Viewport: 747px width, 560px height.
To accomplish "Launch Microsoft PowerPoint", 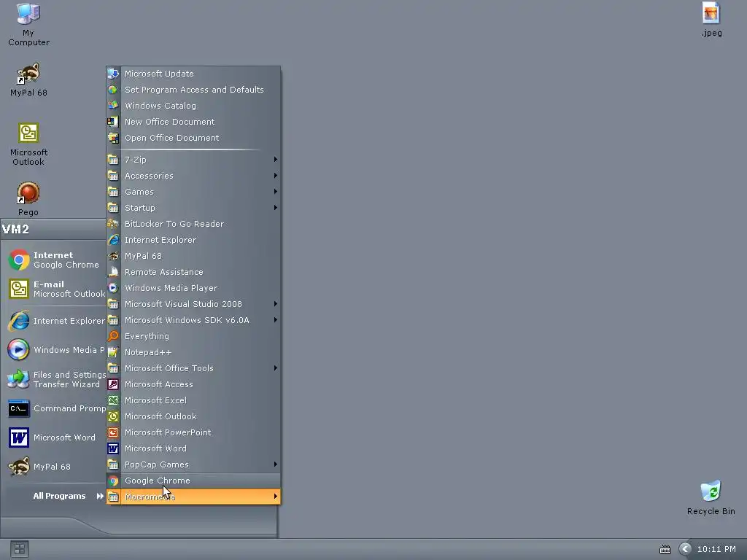I will (193, 432).
